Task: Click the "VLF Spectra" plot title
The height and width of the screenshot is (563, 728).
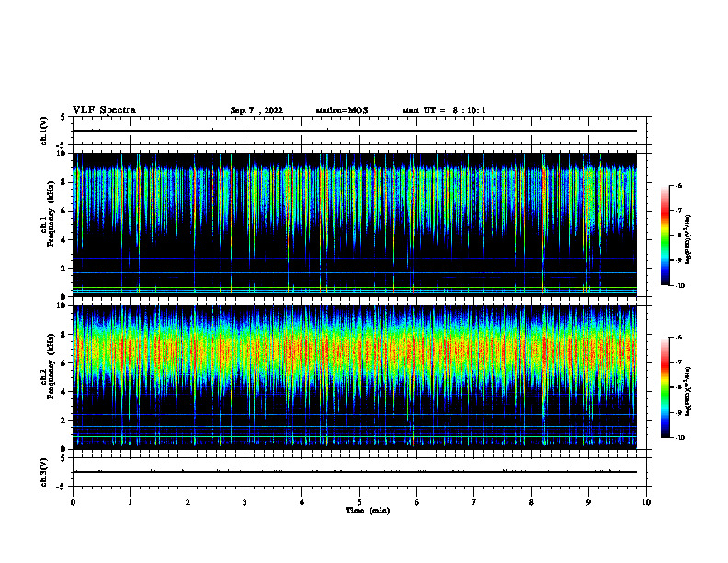Action: (x=104, y=110)
